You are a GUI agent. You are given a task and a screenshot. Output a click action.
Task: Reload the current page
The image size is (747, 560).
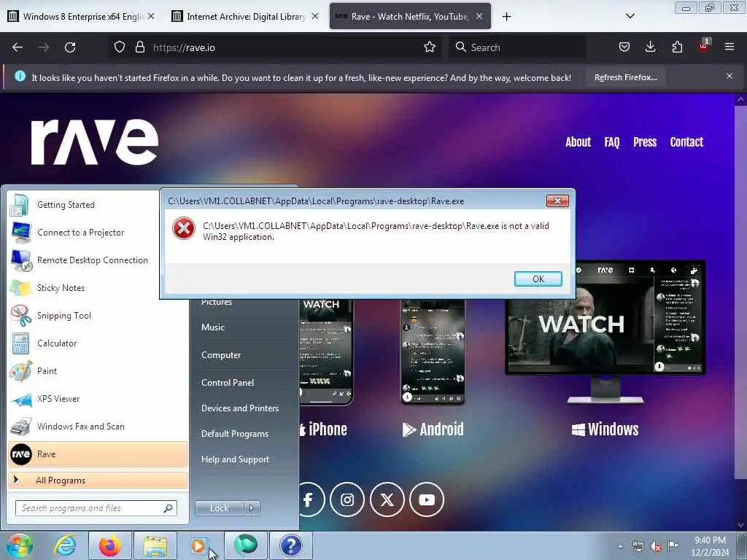click(x=70, y=47)
